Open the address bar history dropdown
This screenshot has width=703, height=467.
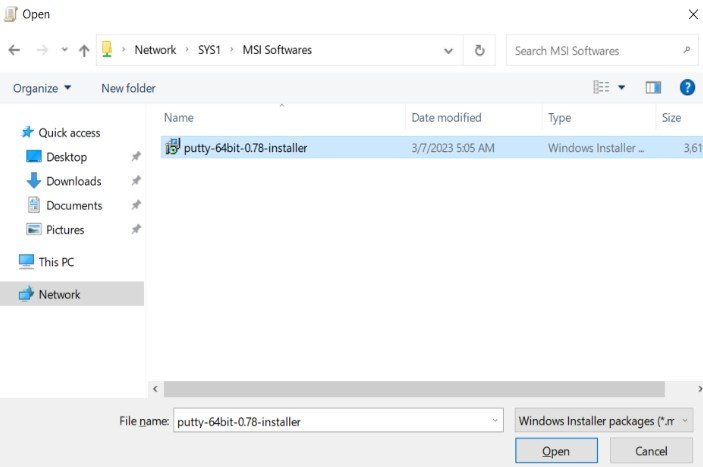[448, 51]
